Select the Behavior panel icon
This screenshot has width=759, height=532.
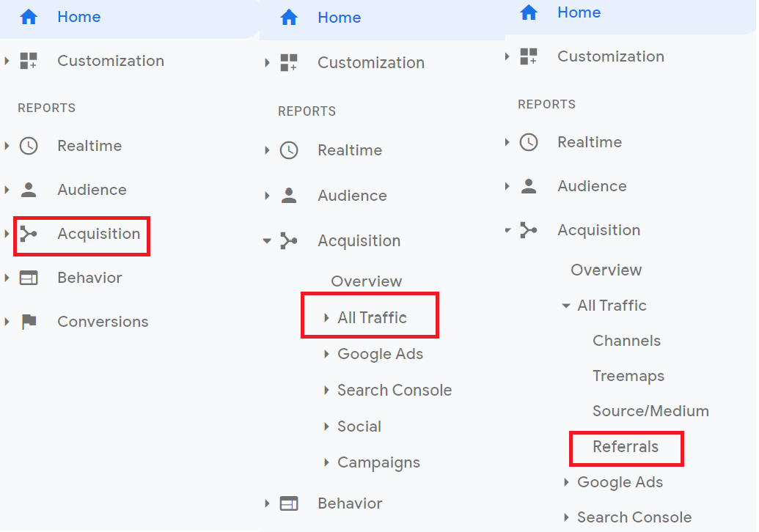(28, 278)
